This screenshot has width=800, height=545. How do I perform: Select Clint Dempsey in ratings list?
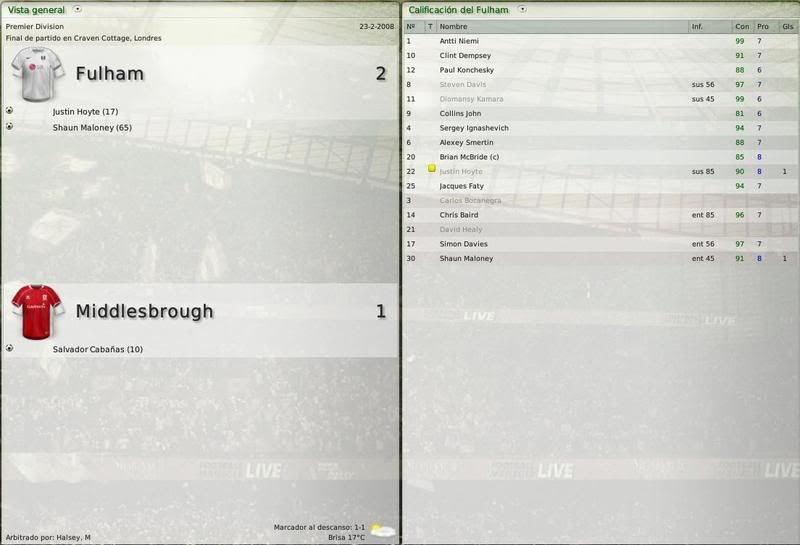pos(465,56)
